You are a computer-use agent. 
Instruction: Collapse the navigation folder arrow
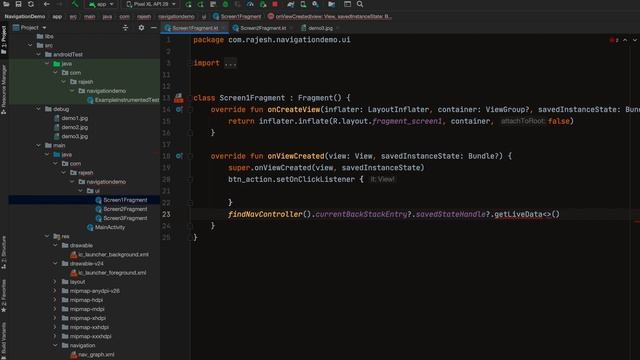click(x=55, y=345)
